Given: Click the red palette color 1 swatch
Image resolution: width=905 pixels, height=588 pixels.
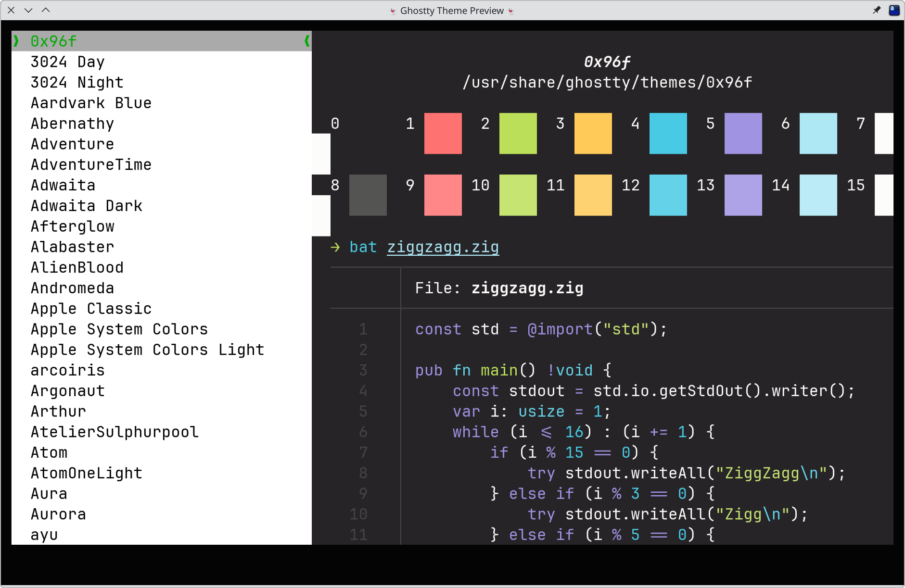Looking at the screenshot, I should pyautogui.click(x=443, y=134).
